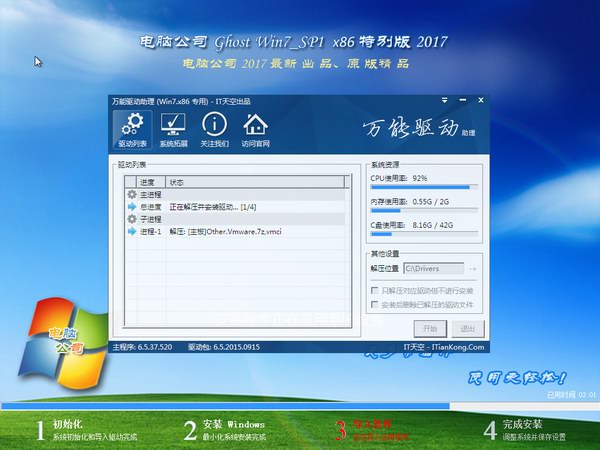Click the 内存使用率 progress bar
The height and width of the screenshot is (450, 600).
tap(424, 211)
